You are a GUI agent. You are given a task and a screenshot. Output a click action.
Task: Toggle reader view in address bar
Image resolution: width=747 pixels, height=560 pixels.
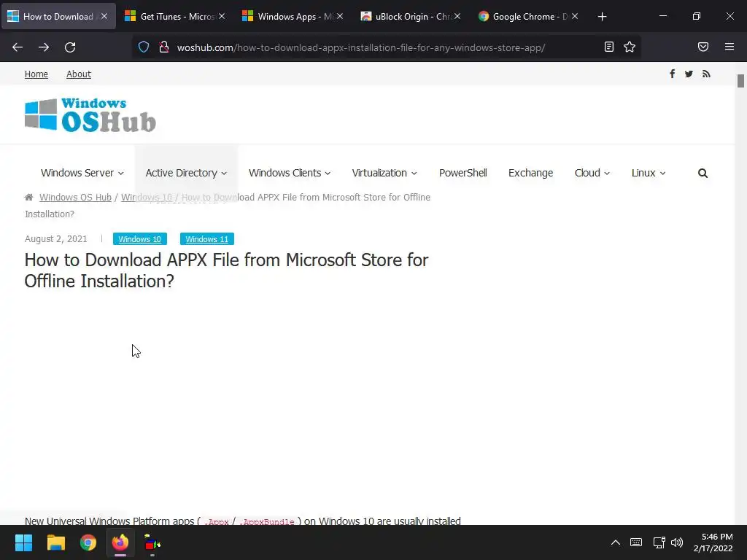point(609,47)
